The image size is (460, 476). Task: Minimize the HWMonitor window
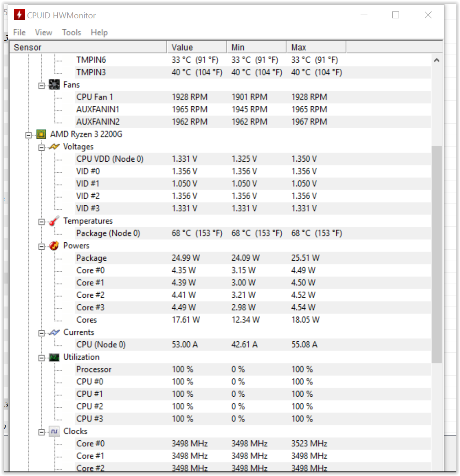coord(364,15)
